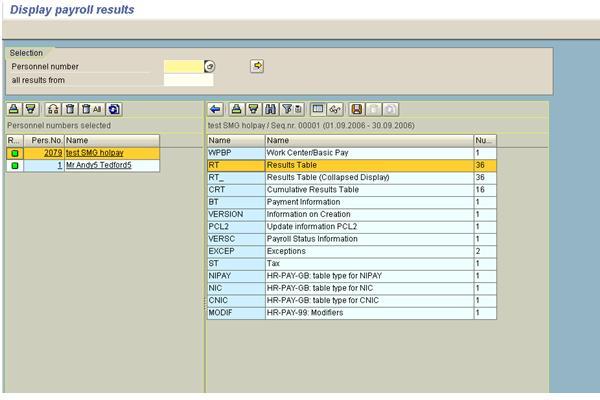Image resolution: width=600 pixels, height=400 pixels.
Task: Click the results table description Name header
Action: tap(369, 140)
